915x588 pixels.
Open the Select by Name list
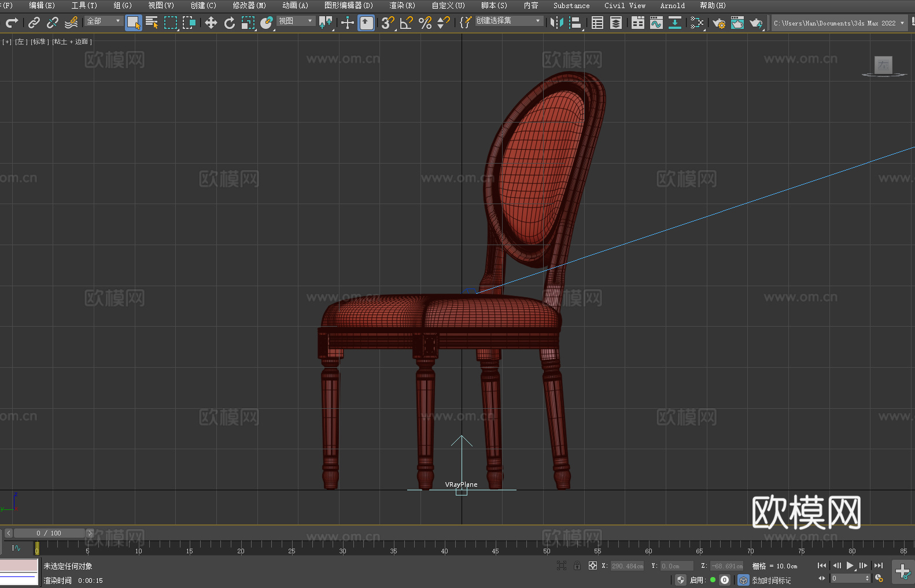(x=152, y=23)
